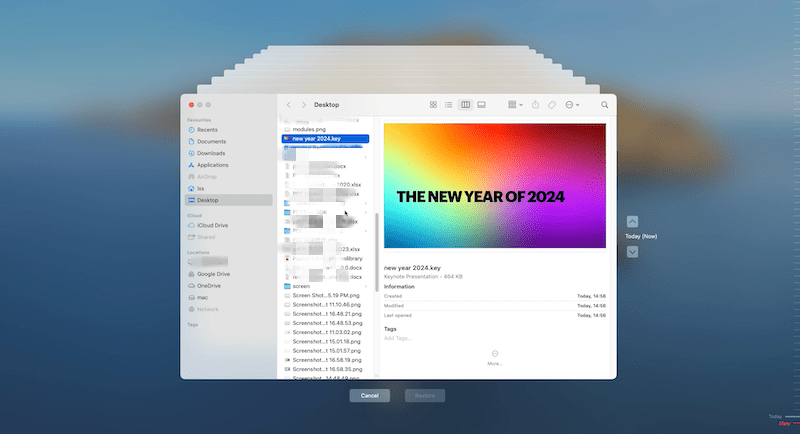Open the Group By dropdown in toolbar

coord(515,104)
